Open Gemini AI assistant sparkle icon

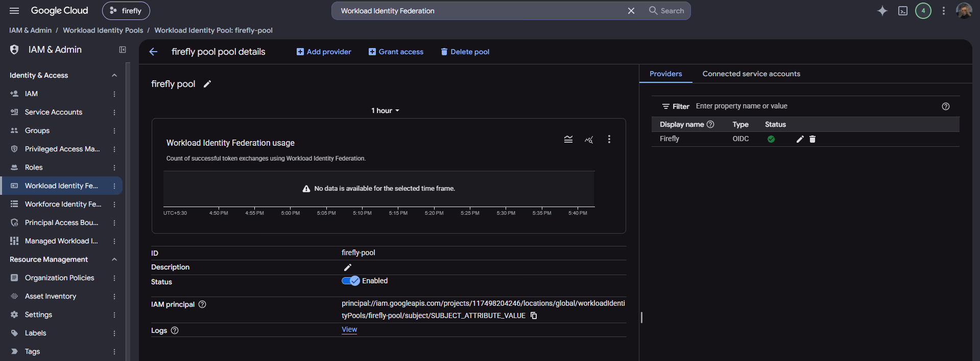tap(882, 11)
